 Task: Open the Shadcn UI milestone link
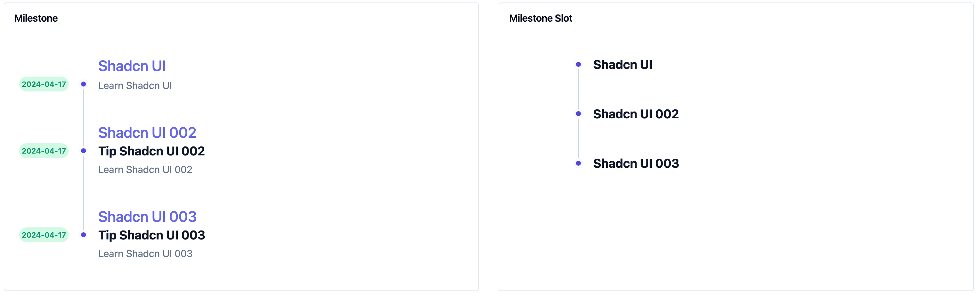(x=132, y=66)
